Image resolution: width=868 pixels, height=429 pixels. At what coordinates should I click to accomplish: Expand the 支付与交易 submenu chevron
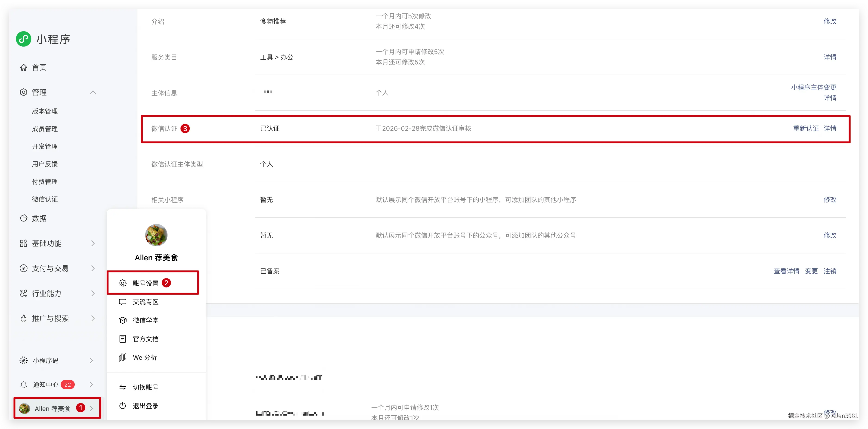(93, 268)
